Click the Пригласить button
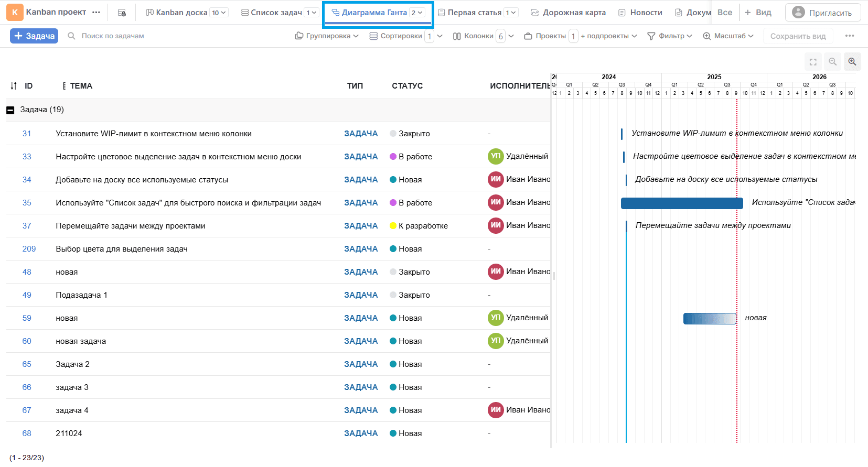This screenshot has height=467, width=868. (822, 13)
